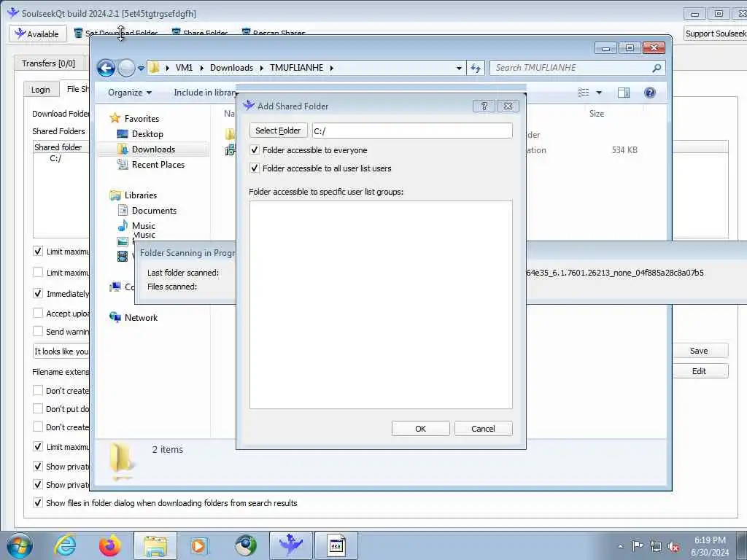
Task: Click the C:/ folder path field
Action: click(x=413, y=131)
